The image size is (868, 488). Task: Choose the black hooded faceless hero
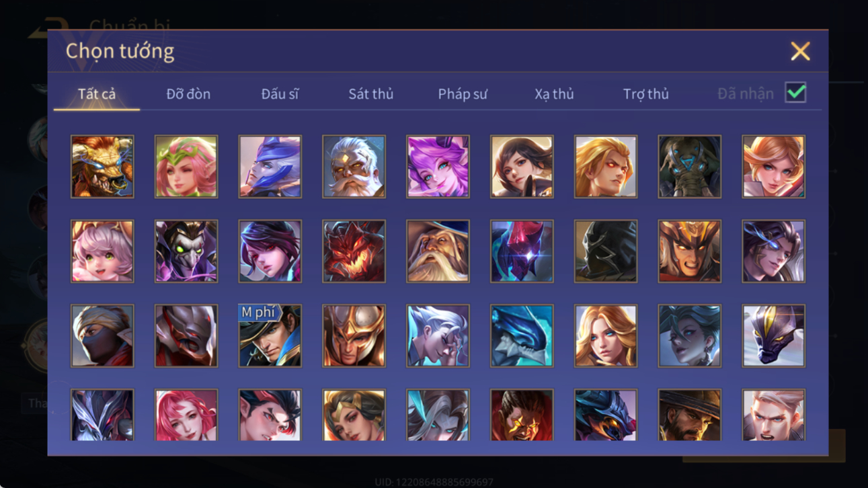click(x=605, y=251)
